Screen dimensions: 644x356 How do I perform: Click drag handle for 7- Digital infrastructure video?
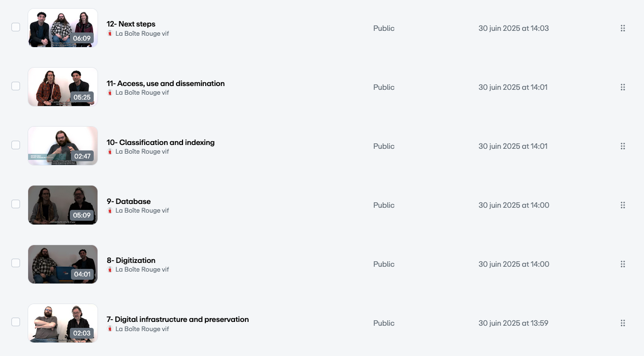coord(622,323)
